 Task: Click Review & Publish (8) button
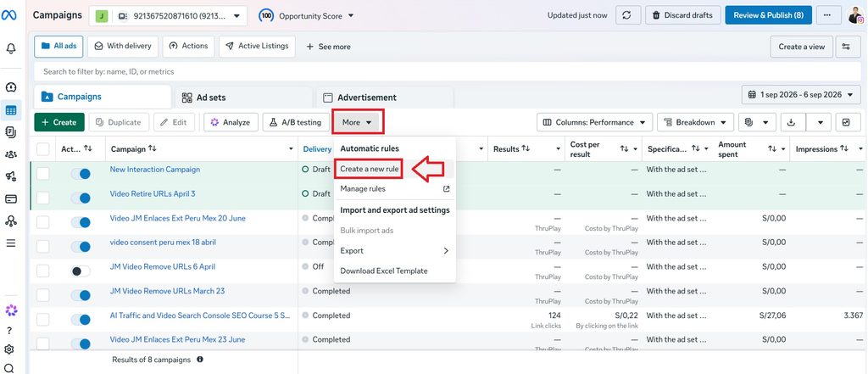pyautogui.click(x=768, y=15)
